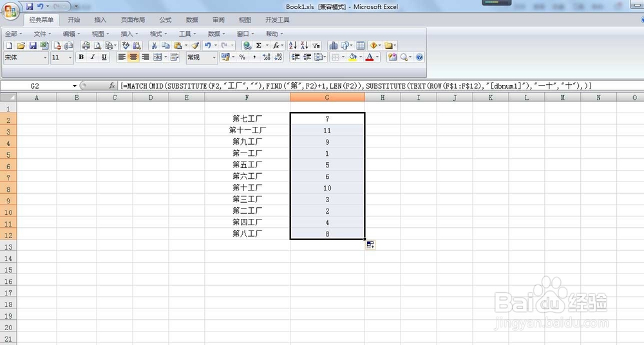Viewport: 644px width, 345px height.
Task: Open number format dropdown 常规
Action: 214,57
